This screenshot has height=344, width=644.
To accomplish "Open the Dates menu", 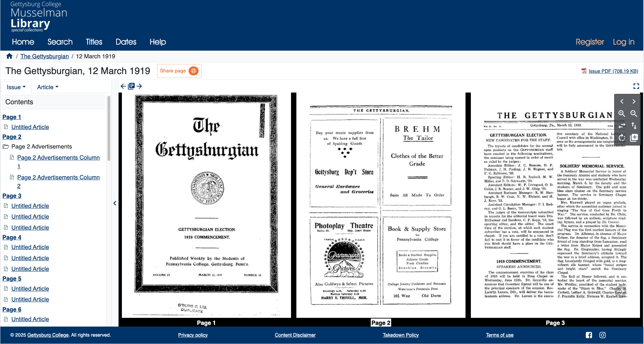I will click(x=126, y=42).
